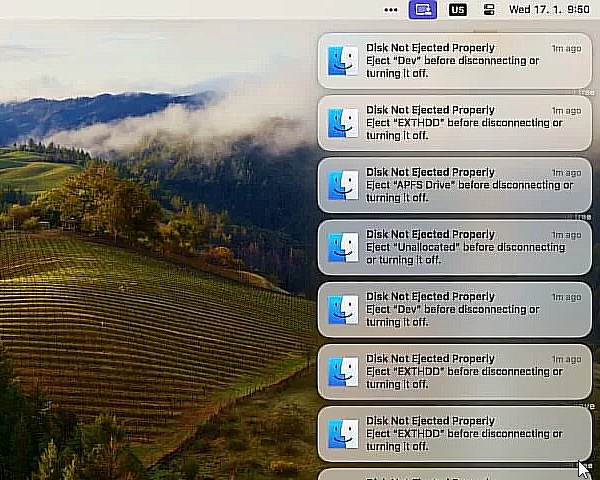Click the "1m ago" timestamp on APFS Drive notification

pos(565,173)
